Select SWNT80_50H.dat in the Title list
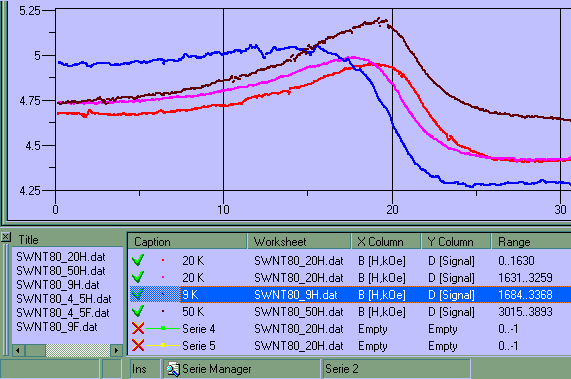 (61, 271)
